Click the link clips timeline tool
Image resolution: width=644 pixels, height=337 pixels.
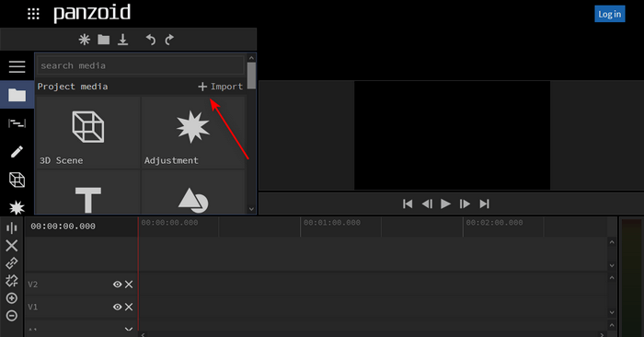coord(12,263)
